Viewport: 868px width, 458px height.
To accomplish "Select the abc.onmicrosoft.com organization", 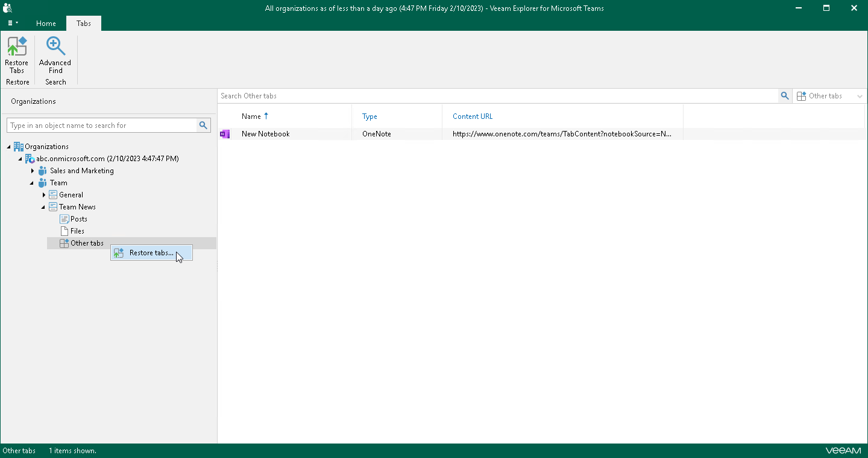I will (107, 159).
